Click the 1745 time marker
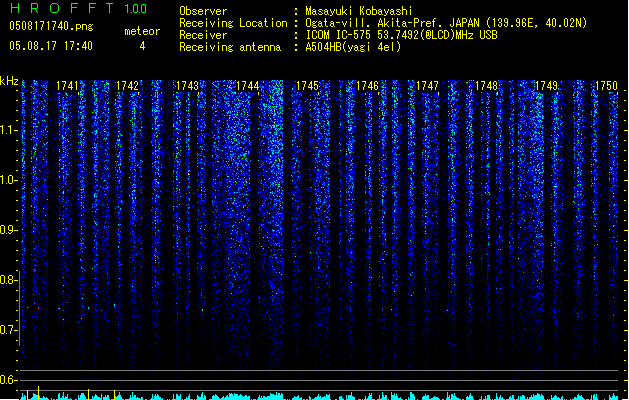 307,86
